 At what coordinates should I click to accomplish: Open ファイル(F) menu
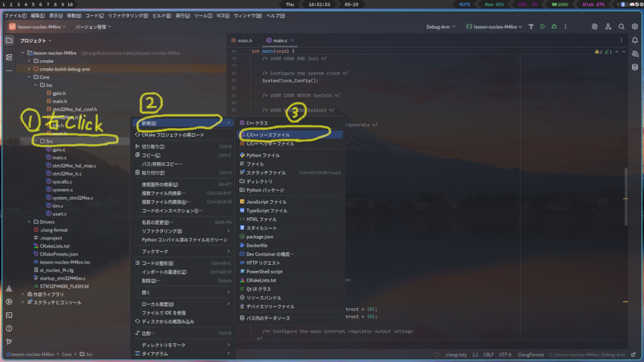coord(15,15)
